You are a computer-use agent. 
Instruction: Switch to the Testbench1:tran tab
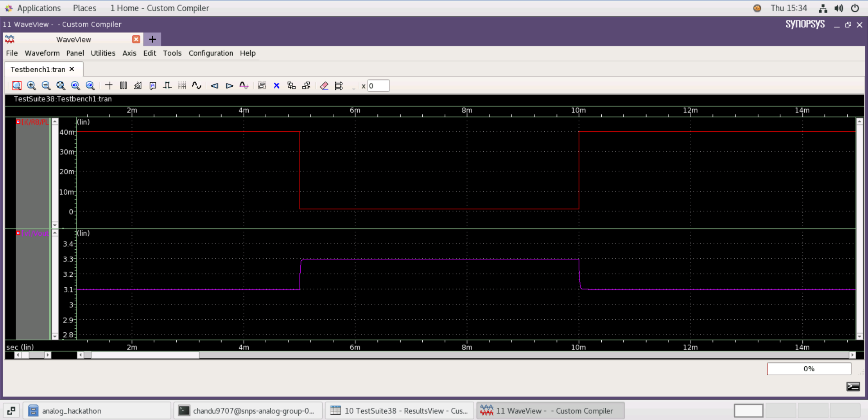(x=38, y=69)
